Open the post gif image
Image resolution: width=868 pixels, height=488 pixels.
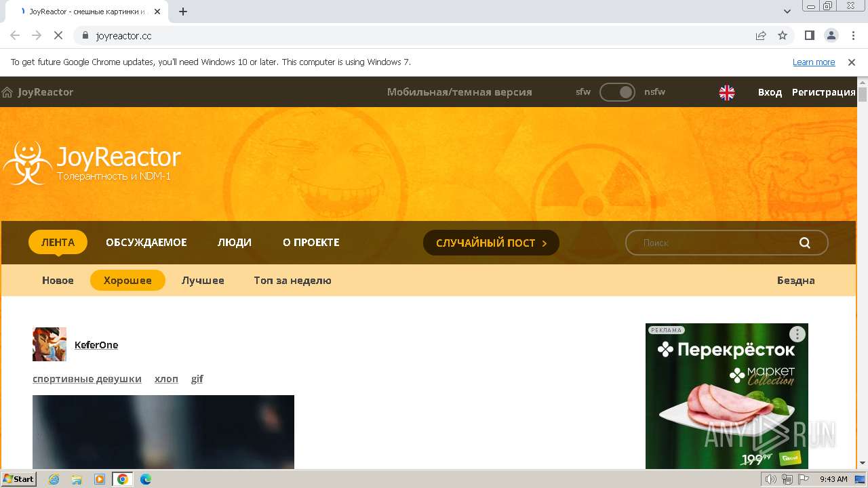[163, 432]
